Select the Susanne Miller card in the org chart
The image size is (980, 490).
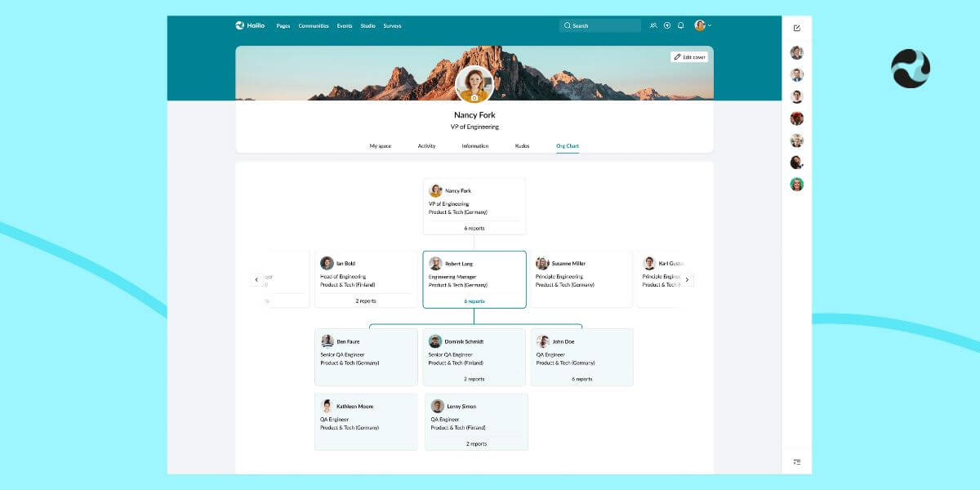click(x=581, y=278)
